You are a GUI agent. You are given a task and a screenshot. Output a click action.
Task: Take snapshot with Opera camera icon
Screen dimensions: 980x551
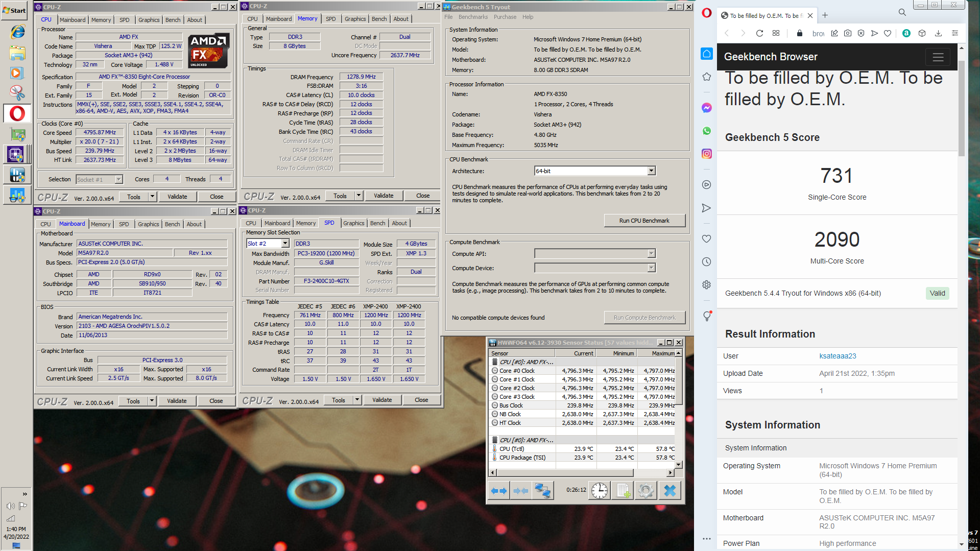(x=848, y=33)
